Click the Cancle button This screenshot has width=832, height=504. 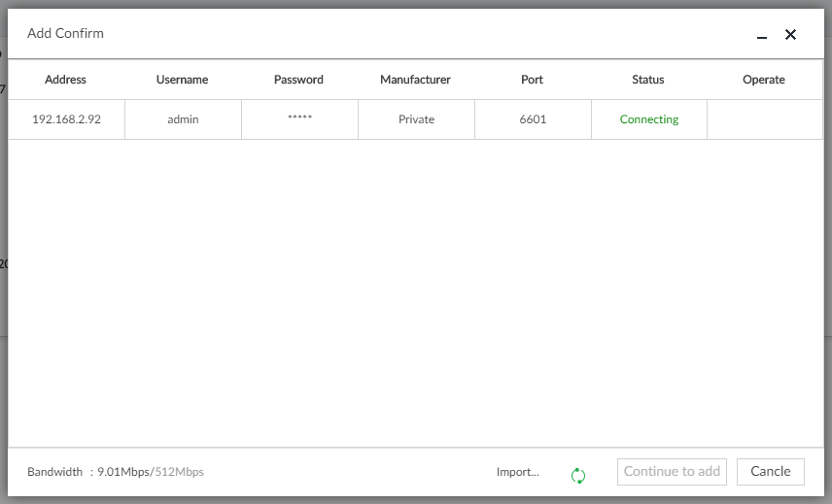(770, 472)
